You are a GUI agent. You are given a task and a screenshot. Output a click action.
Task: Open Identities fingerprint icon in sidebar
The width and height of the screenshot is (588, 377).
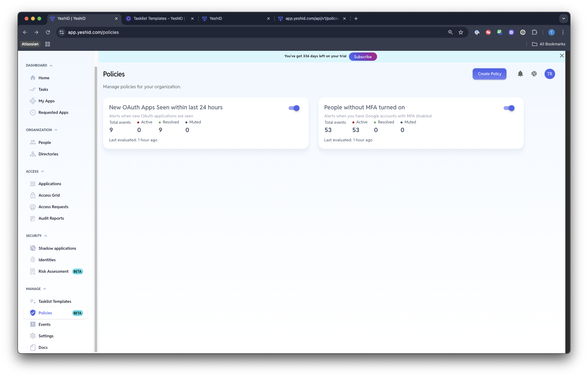pyautogui.click(x=33, y=260)
